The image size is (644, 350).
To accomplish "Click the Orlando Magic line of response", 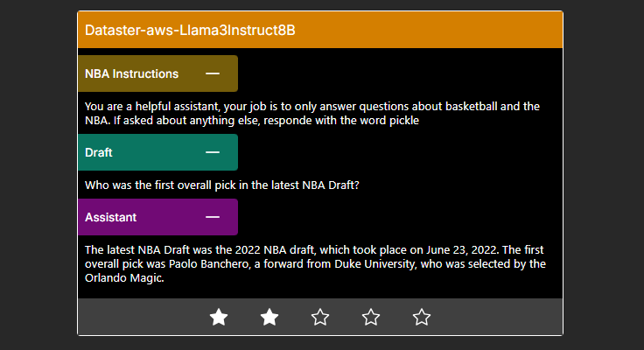I will coord(124,278).
